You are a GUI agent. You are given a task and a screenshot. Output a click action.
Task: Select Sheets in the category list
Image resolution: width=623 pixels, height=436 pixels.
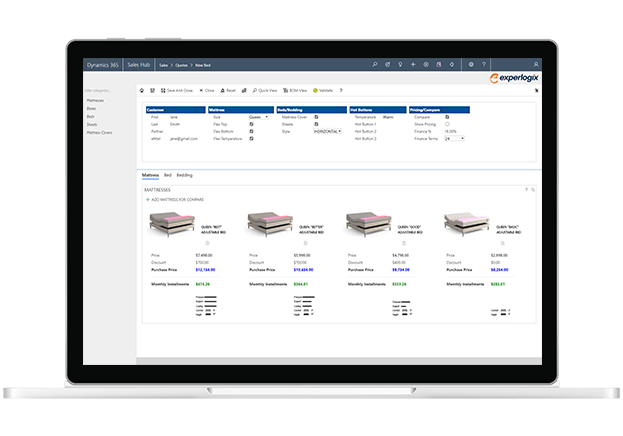click(x=92, y=124)
